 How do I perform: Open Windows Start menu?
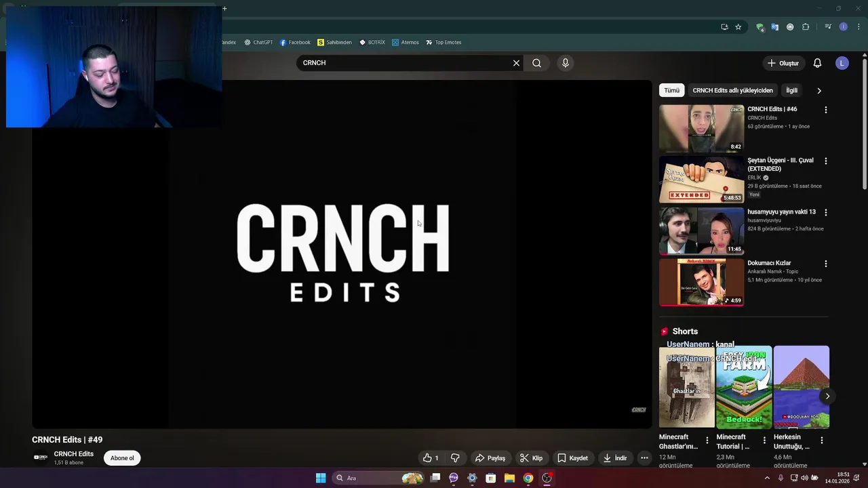coord(321,478)
